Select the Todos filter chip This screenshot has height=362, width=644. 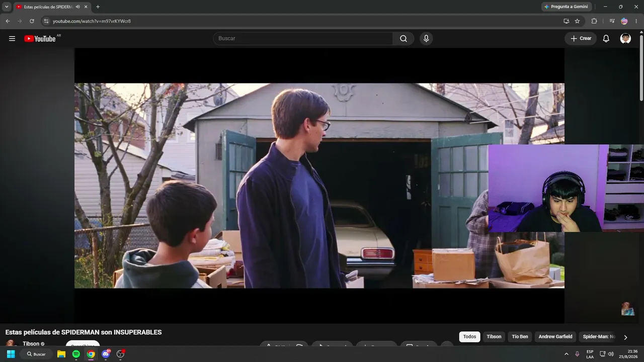(x=469, y=337)
